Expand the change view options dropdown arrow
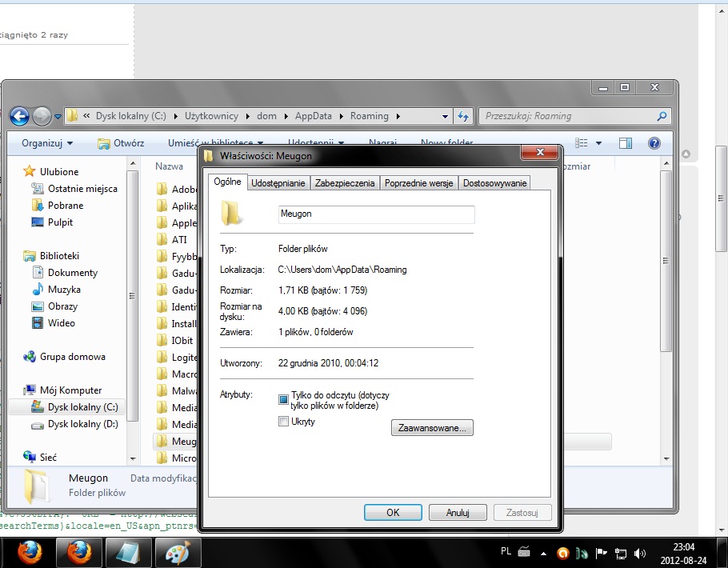 [x=598, y=143]
